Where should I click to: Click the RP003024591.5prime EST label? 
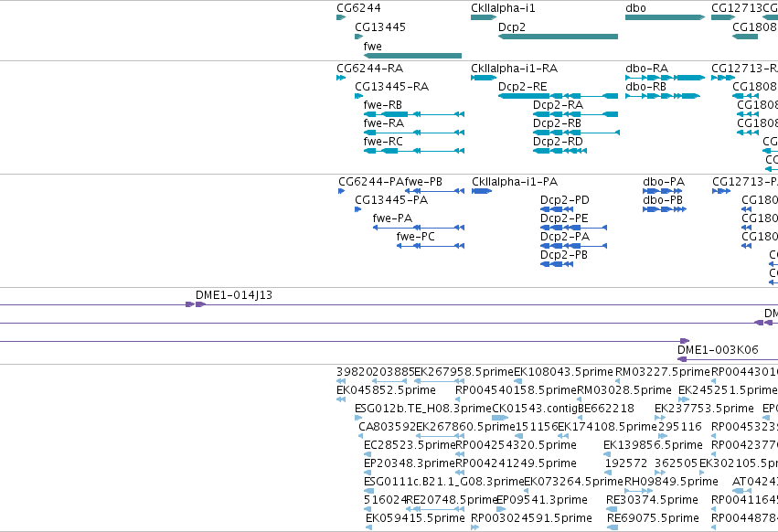pos(531,519)
